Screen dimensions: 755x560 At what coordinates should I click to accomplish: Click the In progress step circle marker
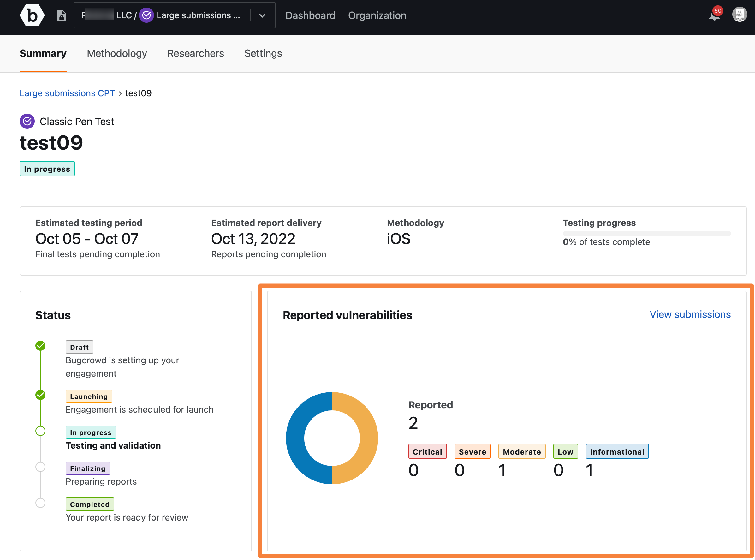click(40, 431)
